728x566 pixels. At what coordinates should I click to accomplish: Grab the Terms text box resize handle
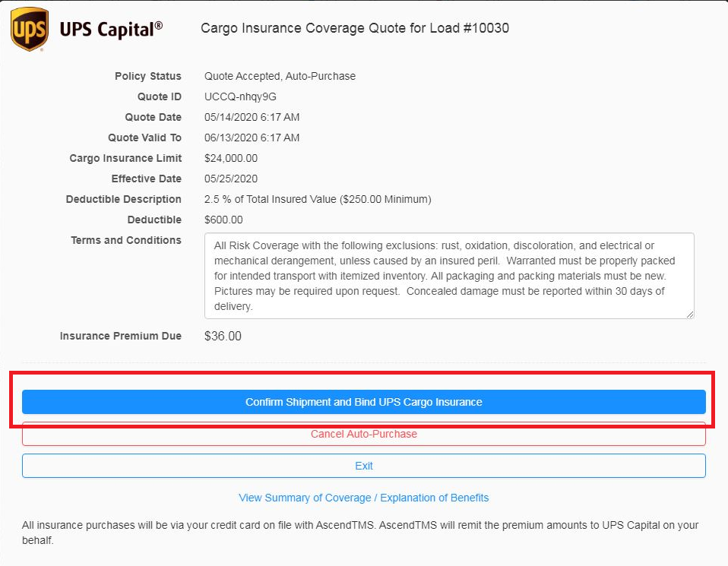(689, 314)
